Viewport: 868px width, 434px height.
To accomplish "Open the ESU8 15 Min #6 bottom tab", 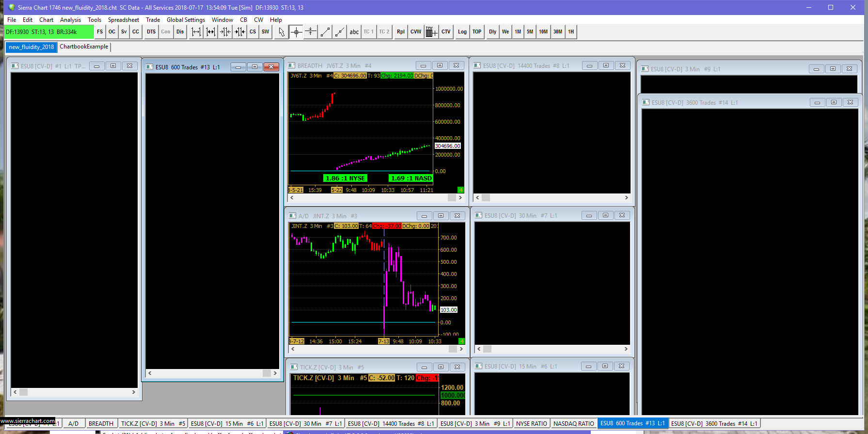I will point(227,424).
